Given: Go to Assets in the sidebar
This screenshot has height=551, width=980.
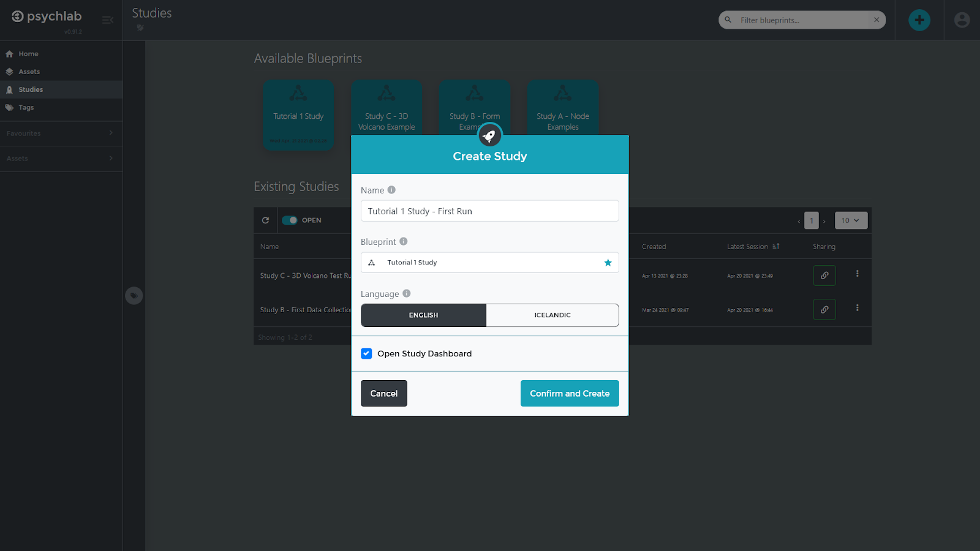Looking at the screenshot, I should (x=29, y=72).
